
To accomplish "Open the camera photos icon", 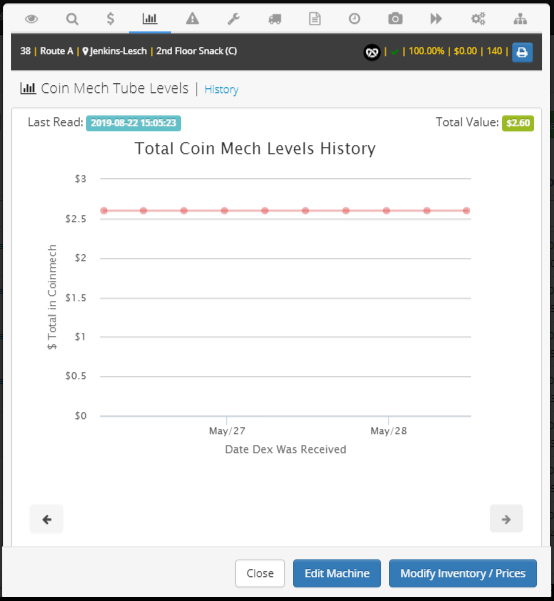I will coord(395,18).
